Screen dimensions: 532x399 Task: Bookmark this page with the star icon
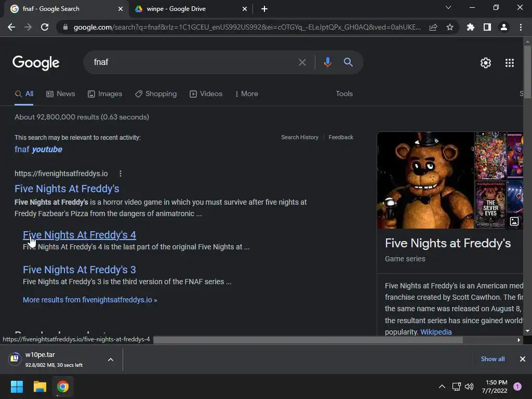coord(450,27)
